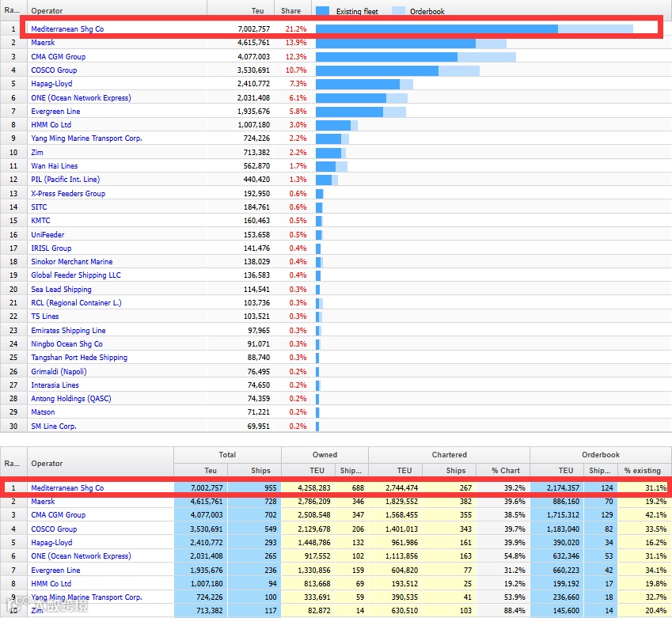The height and width of the screenshot is (618, 672).
Task: Open the Tangshan Port Hede Shipping link
Action: point(79,358)
